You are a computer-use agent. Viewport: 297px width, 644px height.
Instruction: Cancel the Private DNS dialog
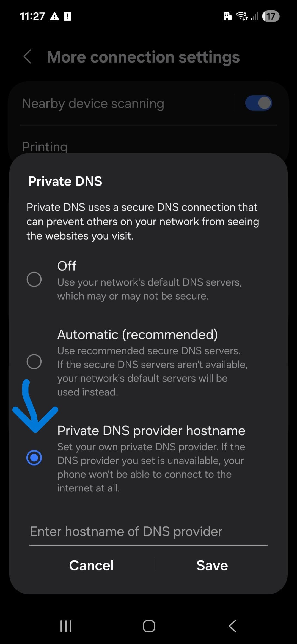[x=91, y=566]
